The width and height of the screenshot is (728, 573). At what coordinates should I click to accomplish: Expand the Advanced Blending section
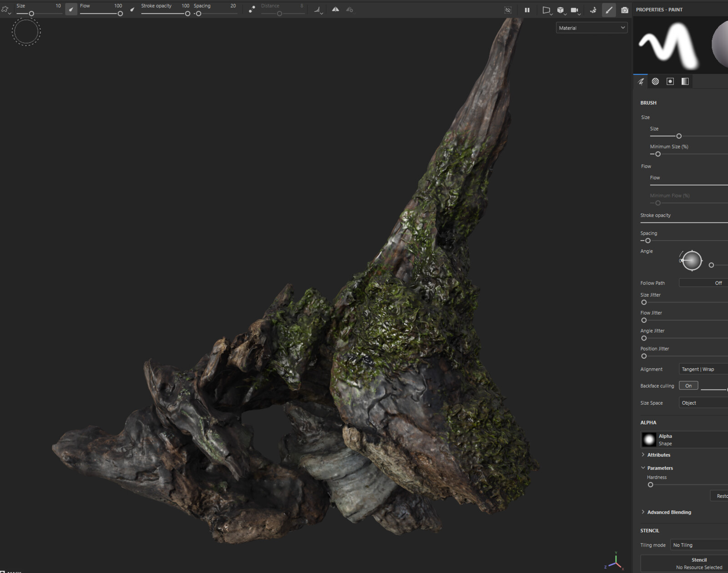tap(666, 512)
